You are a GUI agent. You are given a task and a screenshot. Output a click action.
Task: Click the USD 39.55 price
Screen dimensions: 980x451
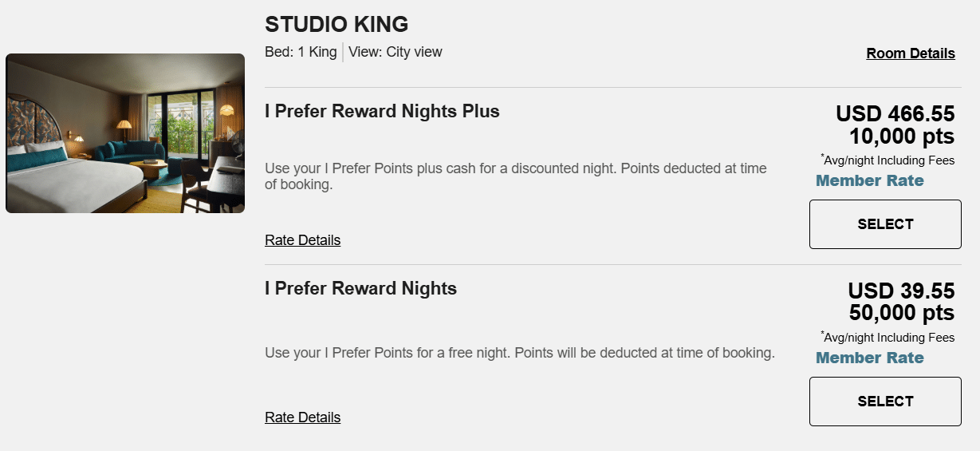click(901, 291)
